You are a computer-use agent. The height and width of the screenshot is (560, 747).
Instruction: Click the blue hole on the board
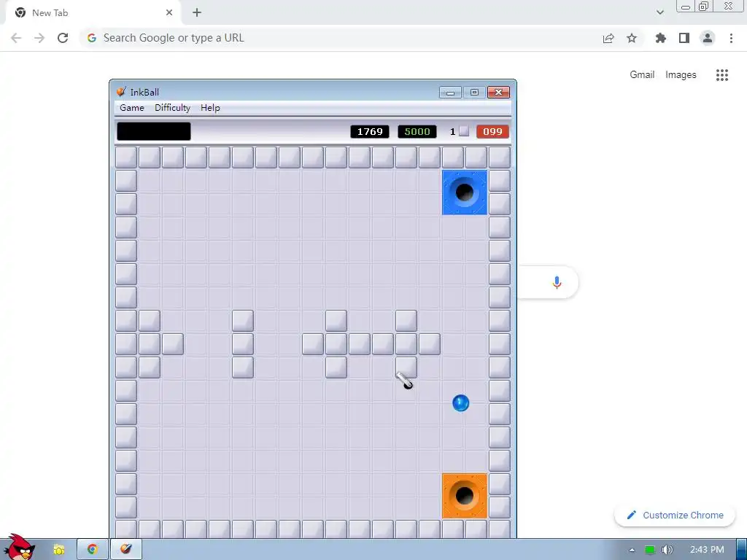click(465, 192)
